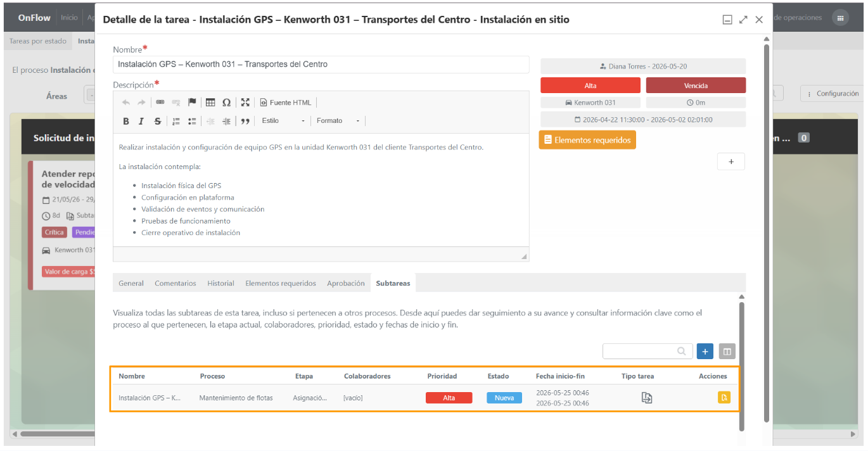The height and width of the screenshot is (451, 868).
Task: Insert a bulleted list
Action: click(x=192, y=121)
